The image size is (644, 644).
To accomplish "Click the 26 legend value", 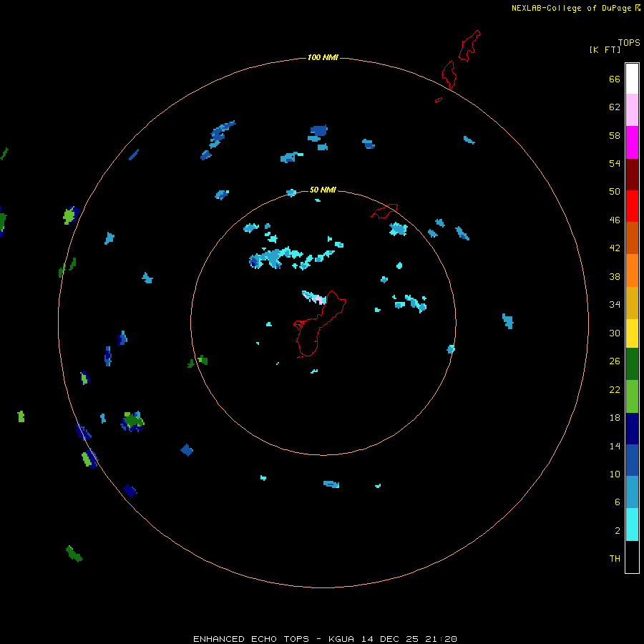I will pyautogui.click(x=615, y=361).
